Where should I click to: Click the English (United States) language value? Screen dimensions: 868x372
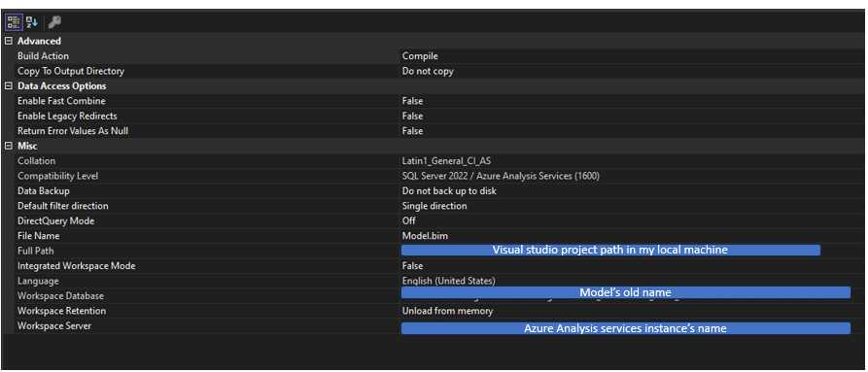pos(449,281)
